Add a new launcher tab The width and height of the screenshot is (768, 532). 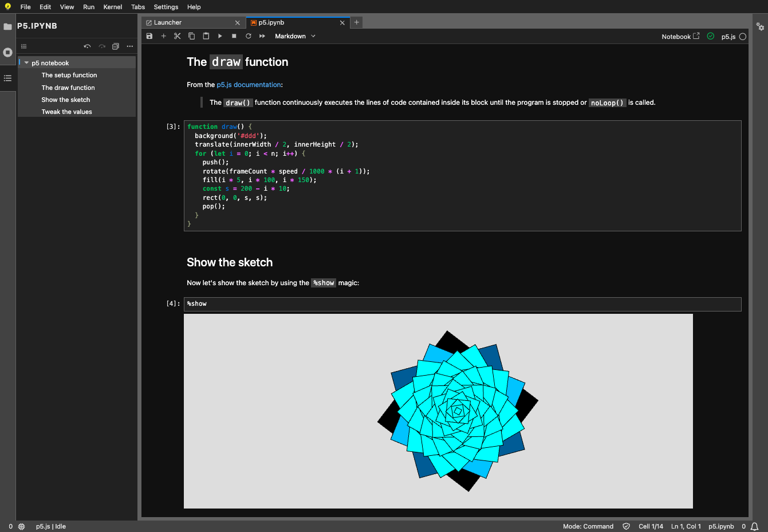(357, 22)
